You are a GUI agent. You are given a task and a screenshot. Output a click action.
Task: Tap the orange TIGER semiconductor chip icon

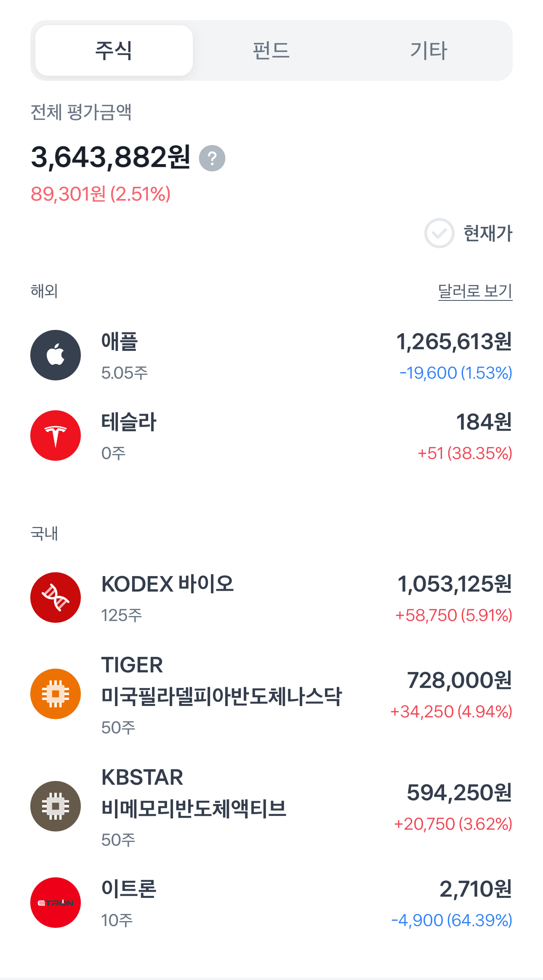(56, 694)
